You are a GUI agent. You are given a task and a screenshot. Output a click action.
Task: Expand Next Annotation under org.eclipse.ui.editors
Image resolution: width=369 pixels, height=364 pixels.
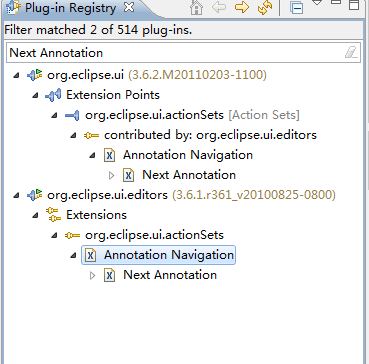(x=93, y=275)
